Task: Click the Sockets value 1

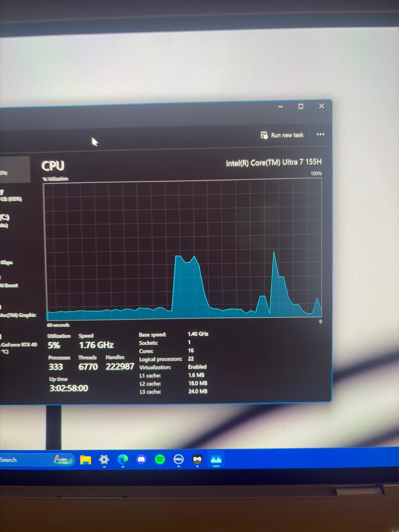Action: (x=189, y=342)
